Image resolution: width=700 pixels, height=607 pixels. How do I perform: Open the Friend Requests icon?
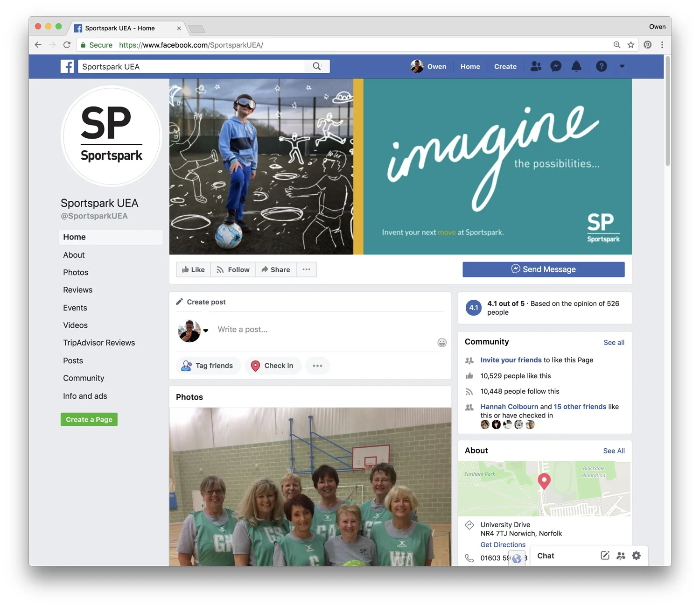(x=536, y=66)
